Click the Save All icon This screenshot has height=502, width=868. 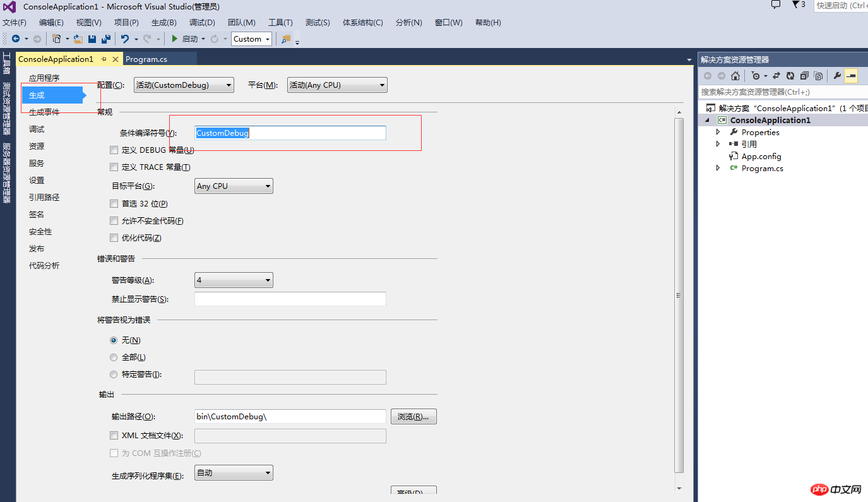[105, 39]
